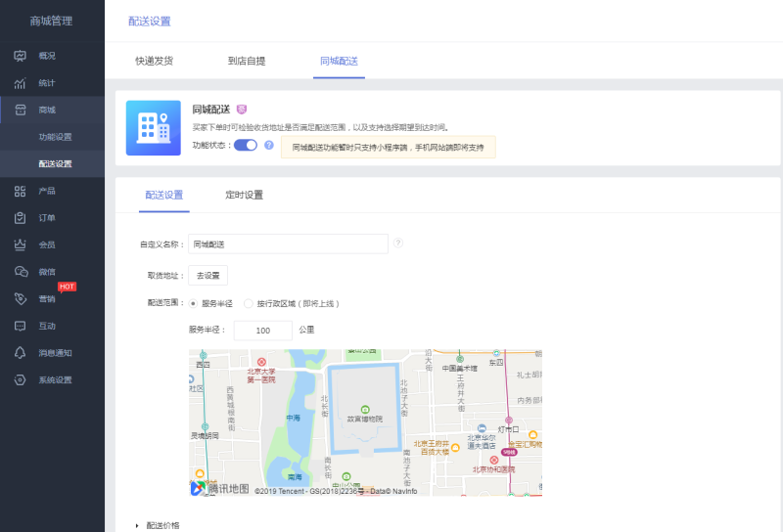Screen dimensions: 783x532
Task: Click the 去设置 pickup address button
Action: pyautogui.click(x=207, y=276)
